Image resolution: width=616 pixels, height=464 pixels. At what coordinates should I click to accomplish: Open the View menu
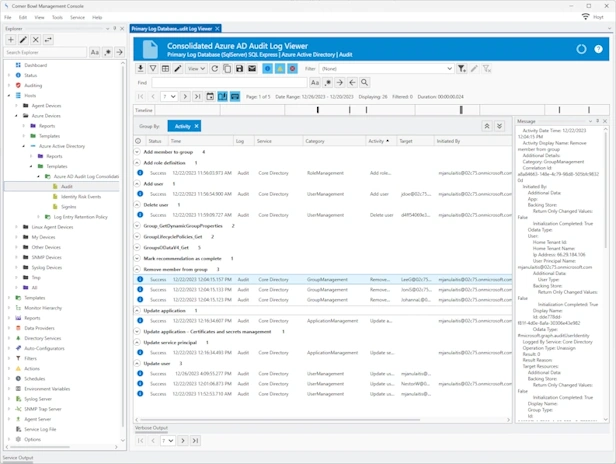[39, 17]
